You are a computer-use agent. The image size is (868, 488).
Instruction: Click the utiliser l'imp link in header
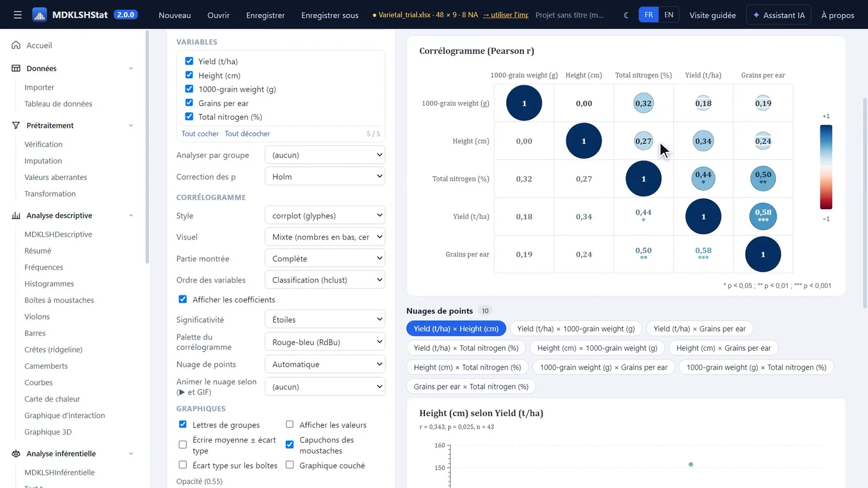coord(506,15)
